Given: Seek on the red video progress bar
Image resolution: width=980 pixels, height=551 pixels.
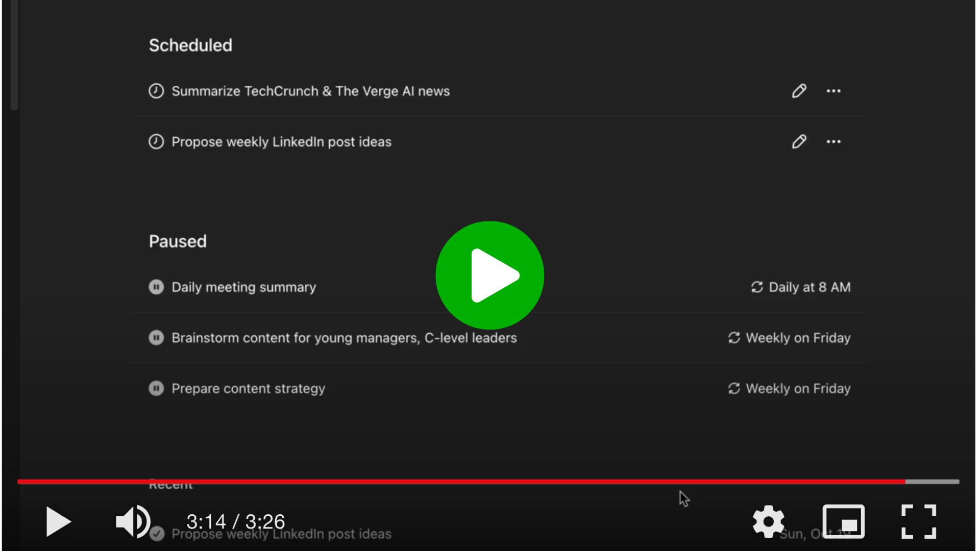Looking at the screenshot, I should (459, 482).
